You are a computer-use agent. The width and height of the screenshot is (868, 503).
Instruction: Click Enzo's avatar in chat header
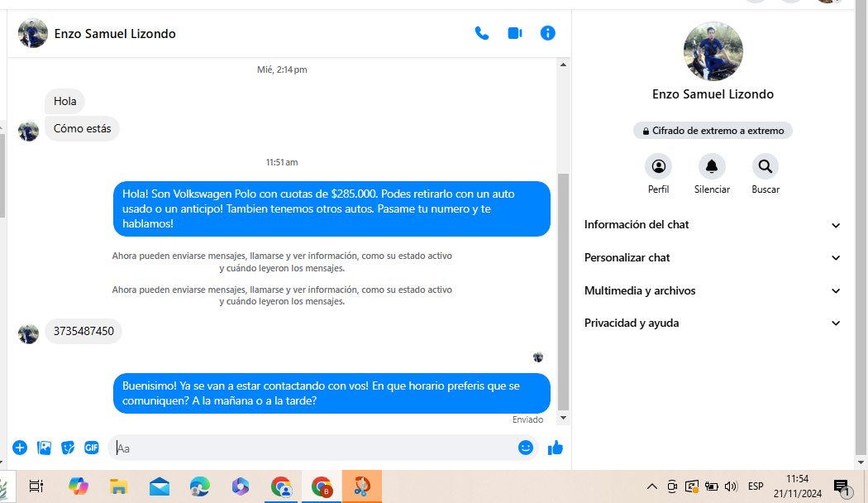[x=33, y=33]
